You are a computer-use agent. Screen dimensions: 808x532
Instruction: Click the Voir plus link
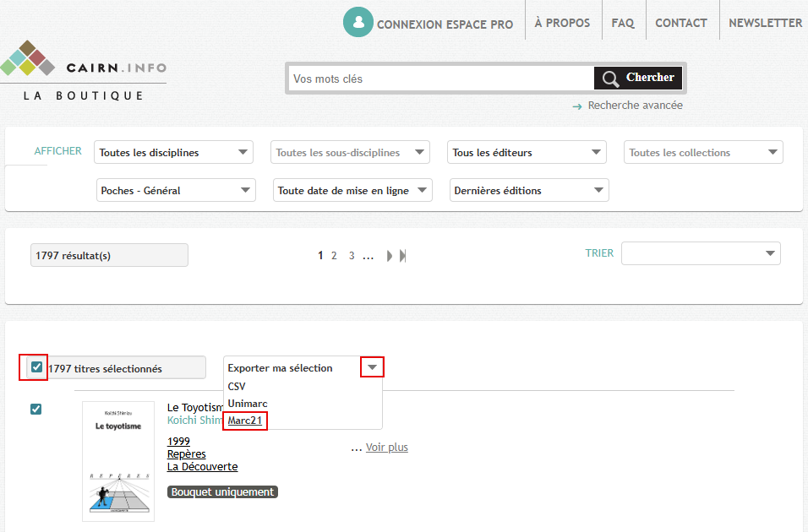[x=386, y=447]
